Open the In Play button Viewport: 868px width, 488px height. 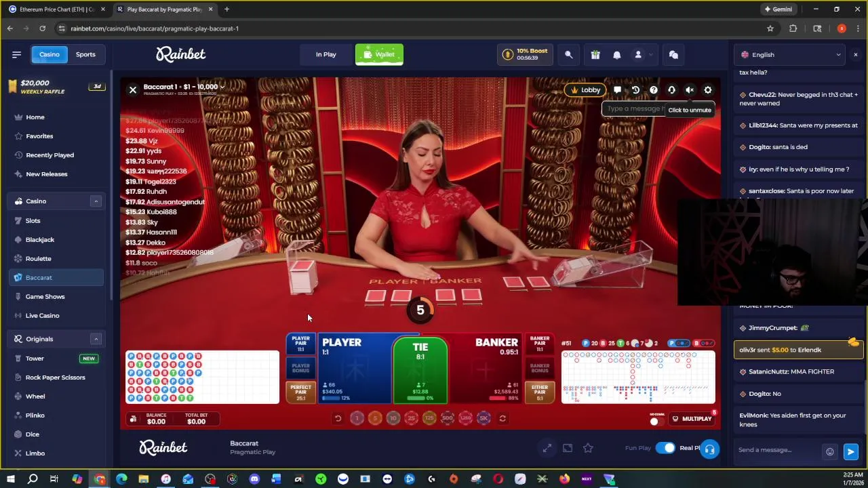326,54
